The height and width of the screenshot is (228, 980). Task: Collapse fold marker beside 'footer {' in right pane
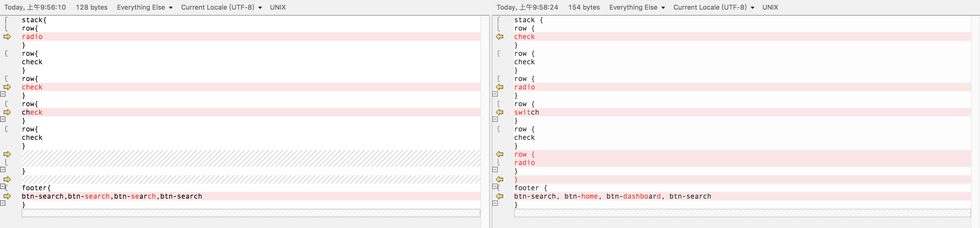point(495,187)
